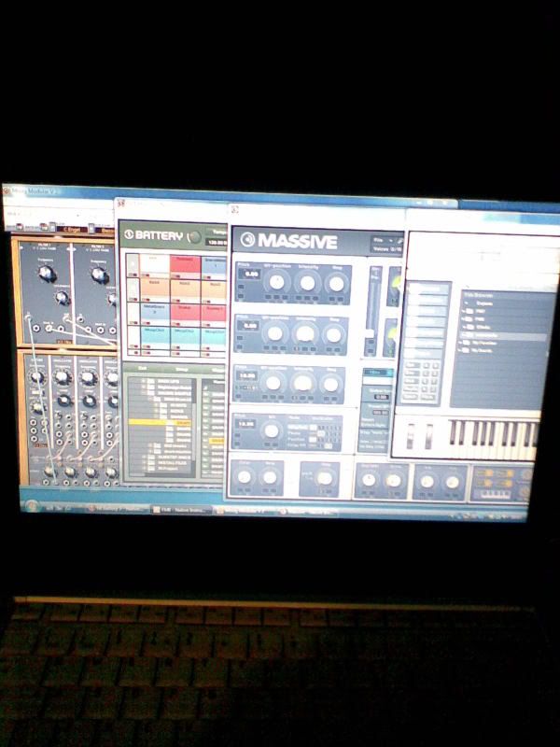Select the highlighted yellow row in Battery browser
The image size is (560, 747).
(x=160, y=423)
